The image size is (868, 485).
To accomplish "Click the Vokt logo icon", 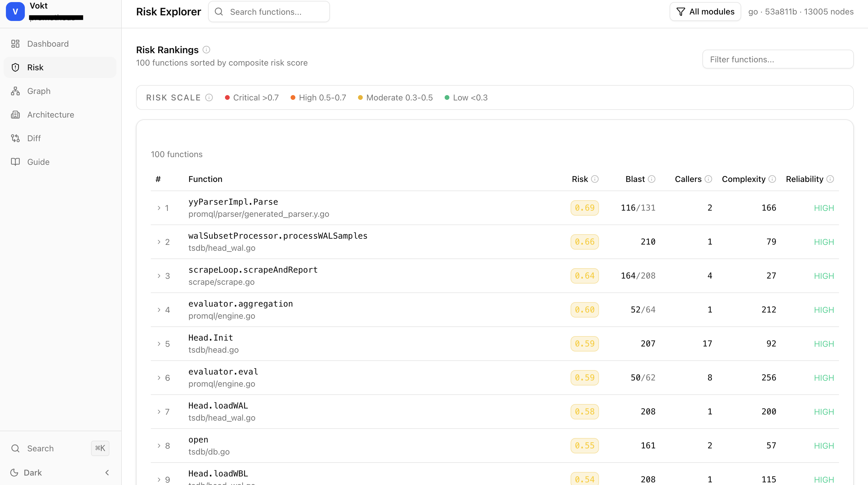I will tap(15, 12).
